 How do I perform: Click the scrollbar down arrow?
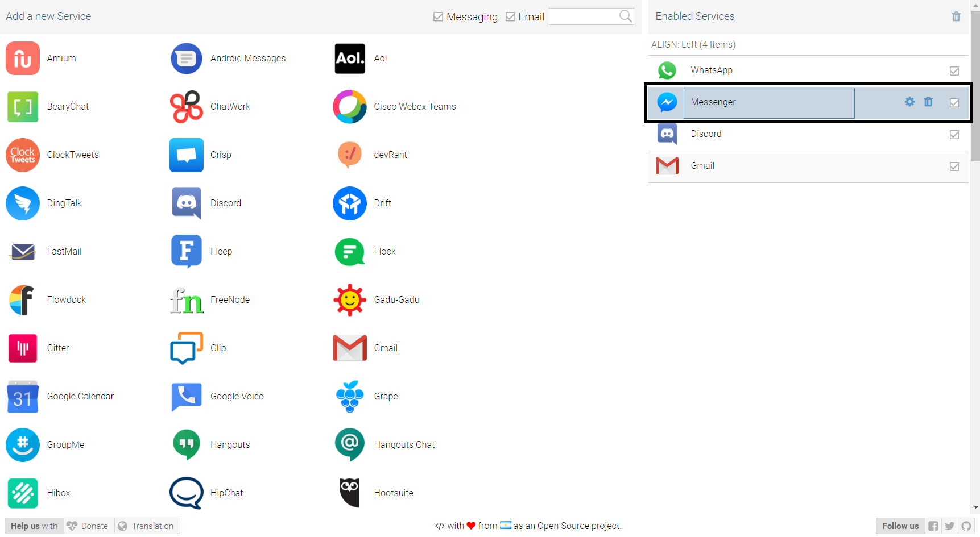point(975,507)
